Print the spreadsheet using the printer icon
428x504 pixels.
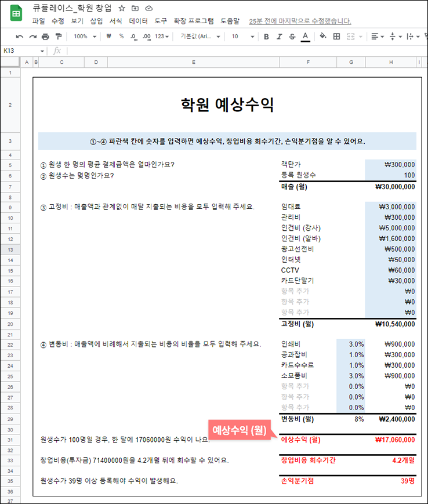(x=45, y=37)
